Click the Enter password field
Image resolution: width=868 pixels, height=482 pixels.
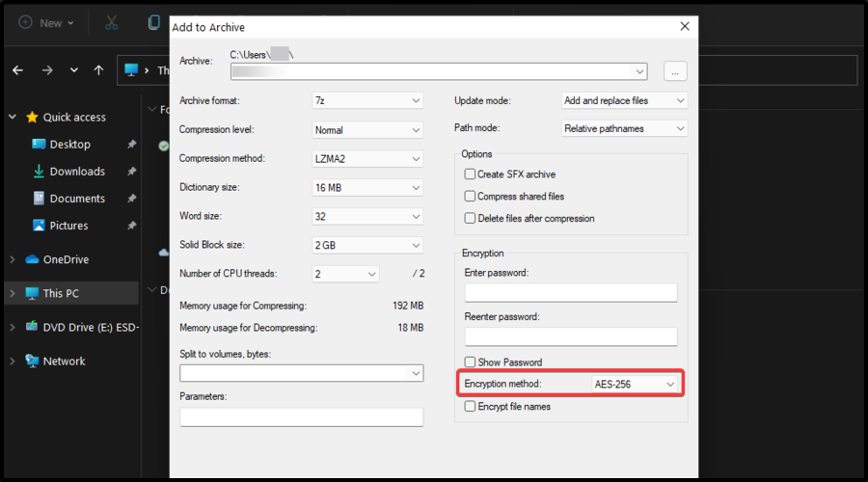click(571, 293)
